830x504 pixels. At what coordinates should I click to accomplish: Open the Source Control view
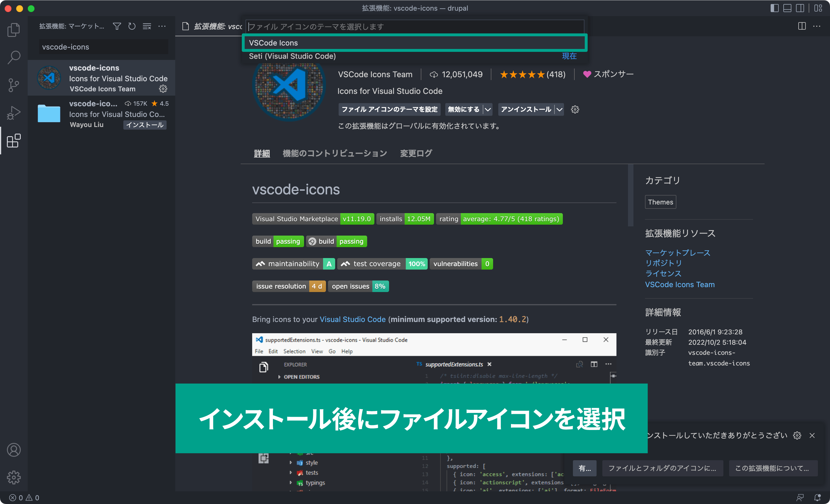tap(14, 85)
